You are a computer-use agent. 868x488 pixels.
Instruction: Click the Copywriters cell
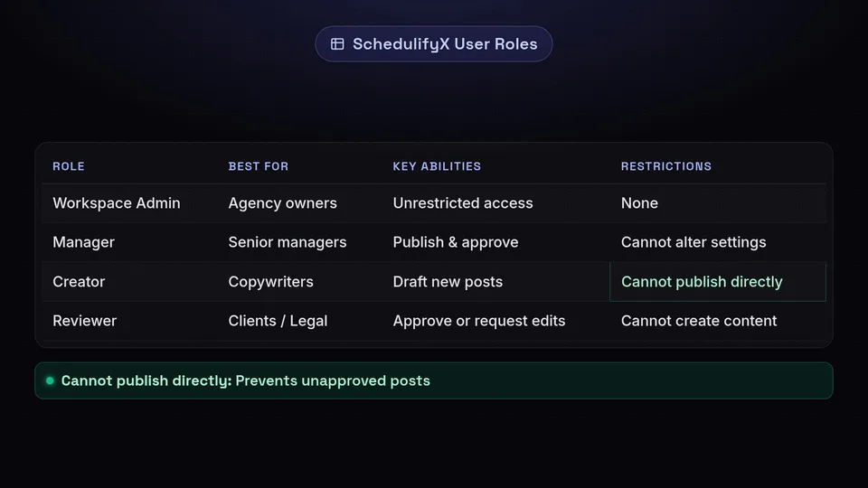[x=270, y=282]
